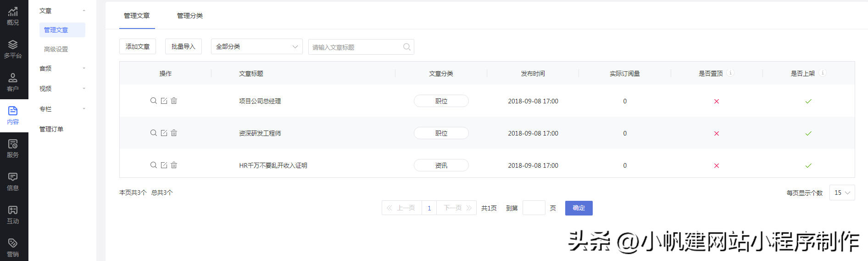
Task: Toggle 是否置顶 red cross for HR千万不要乱开收入证明
Action: (717, 165)
